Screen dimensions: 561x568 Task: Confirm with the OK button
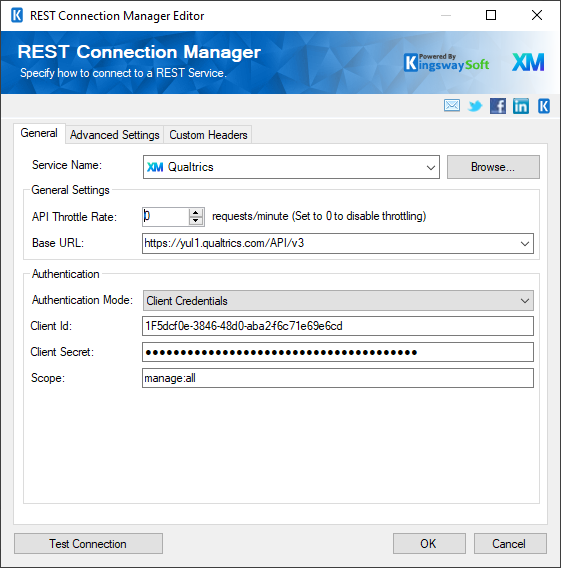click(429, 543)
